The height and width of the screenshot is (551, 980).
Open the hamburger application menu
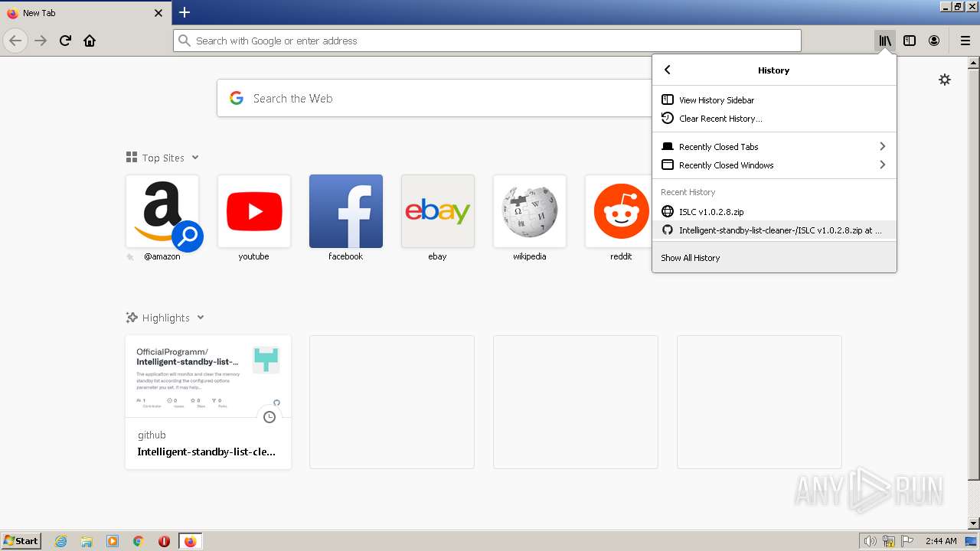point(965,41)
